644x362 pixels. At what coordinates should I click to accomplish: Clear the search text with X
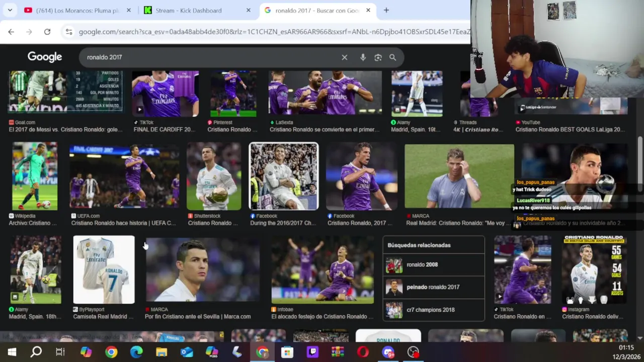(345, 57)
